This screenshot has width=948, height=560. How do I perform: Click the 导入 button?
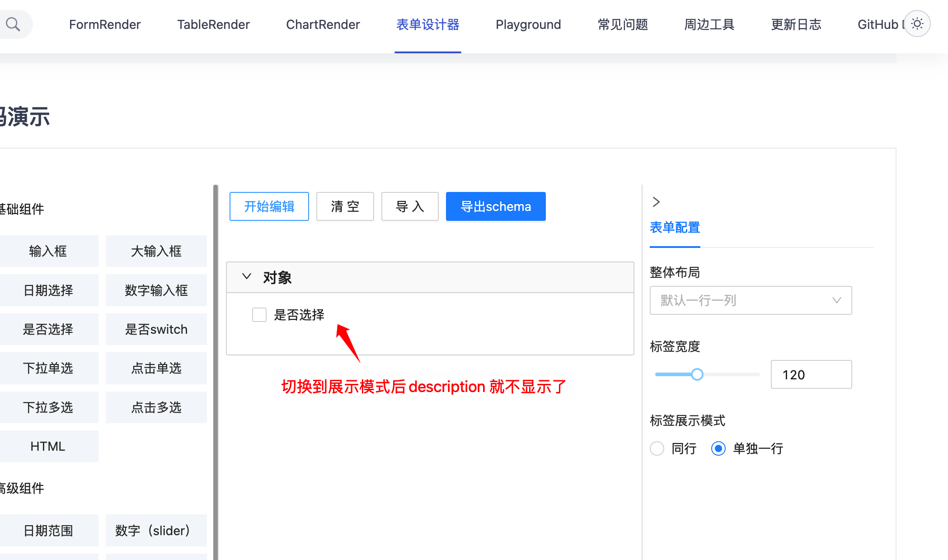coord(410,206)
